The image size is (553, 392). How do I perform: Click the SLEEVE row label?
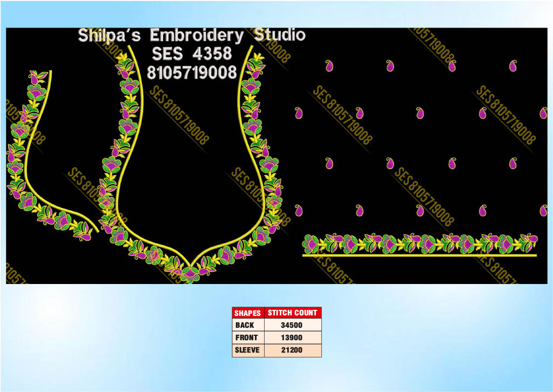pos(247,350)
